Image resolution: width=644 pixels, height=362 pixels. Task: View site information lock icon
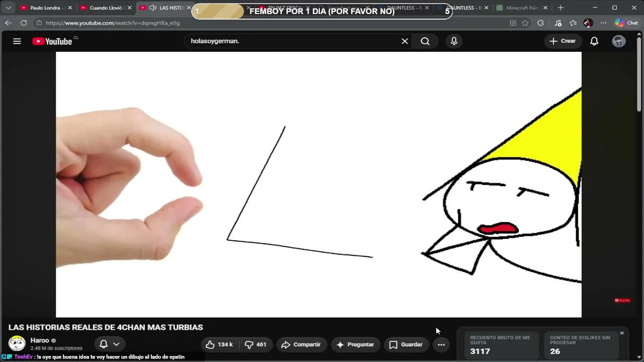coord(39,23)
